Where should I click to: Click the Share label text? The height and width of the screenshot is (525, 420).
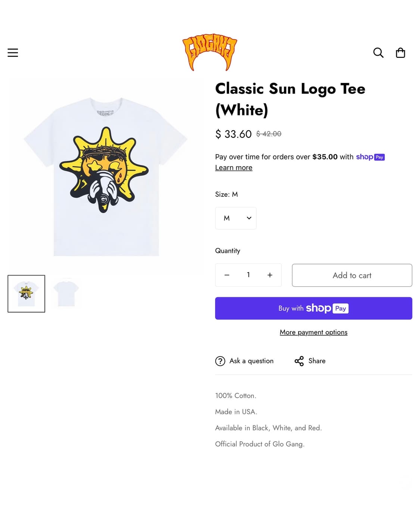317,361
